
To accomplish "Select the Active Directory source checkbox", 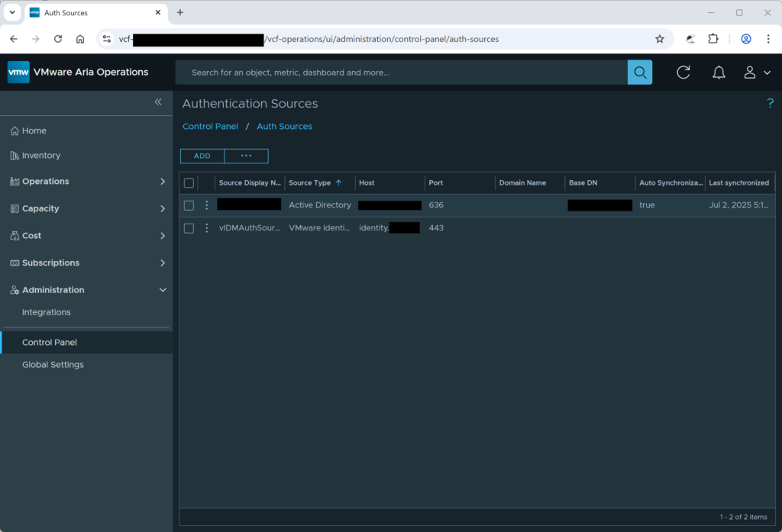I will coord(189,205).
